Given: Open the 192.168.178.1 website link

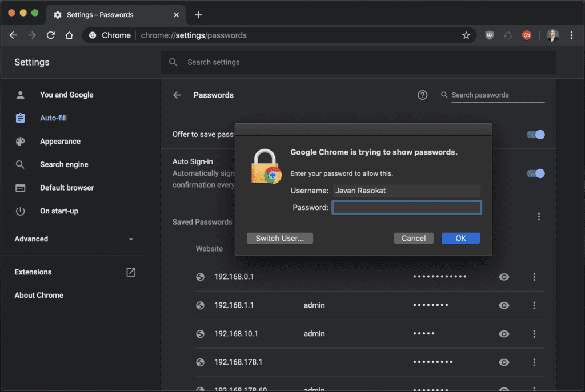Looking at the screenshot, I should 238,362.
